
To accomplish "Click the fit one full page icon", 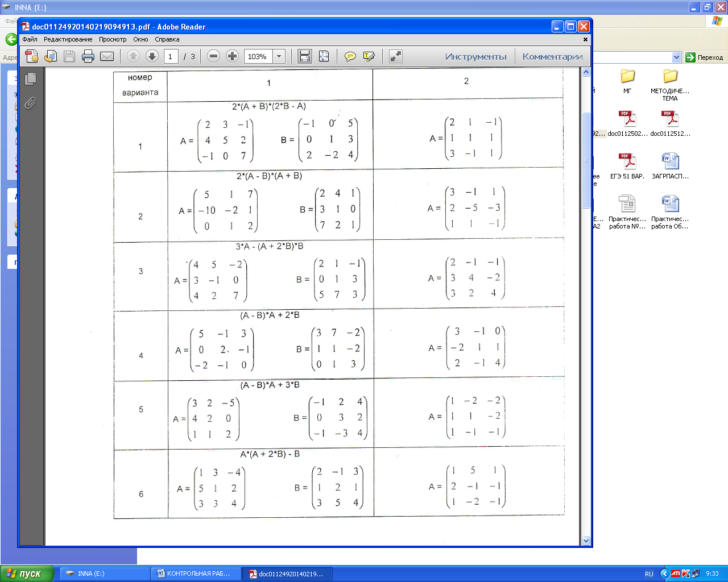I will [324, 56].
